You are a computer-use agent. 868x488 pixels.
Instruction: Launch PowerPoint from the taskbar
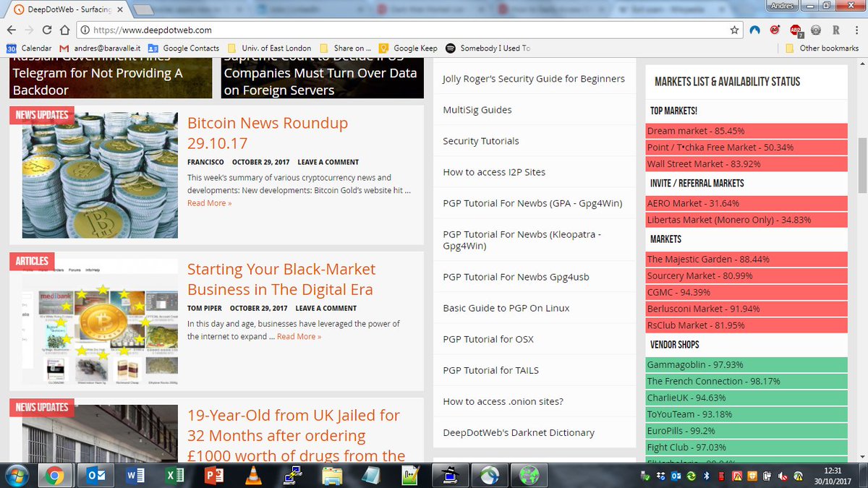click(214, 476)
